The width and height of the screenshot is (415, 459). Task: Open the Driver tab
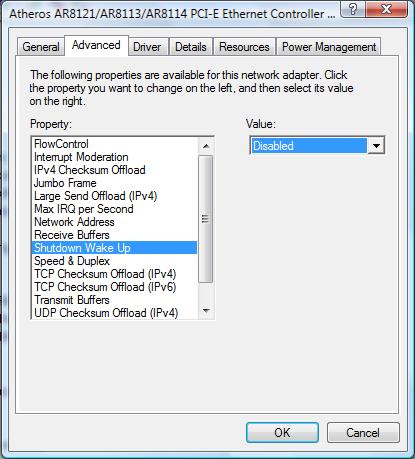tap(147, 47)
